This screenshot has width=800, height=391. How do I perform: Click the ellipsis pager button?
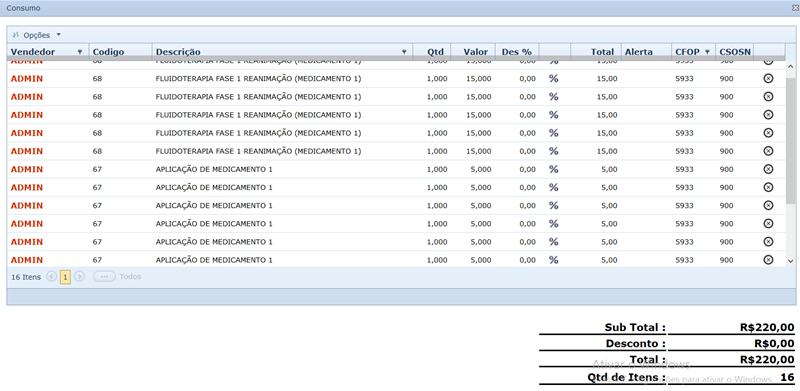tap(104, 277)
